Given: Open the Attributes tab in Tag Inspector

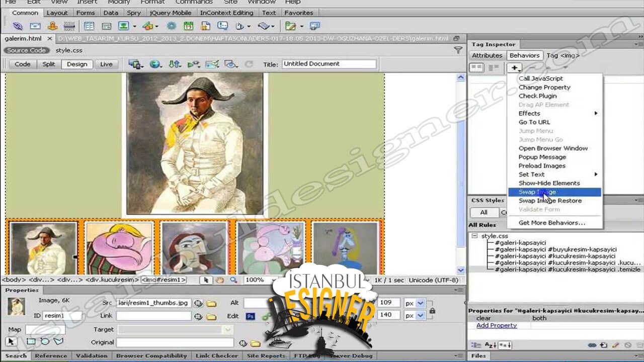Looking at the screenshot, I should pos(487,55).
